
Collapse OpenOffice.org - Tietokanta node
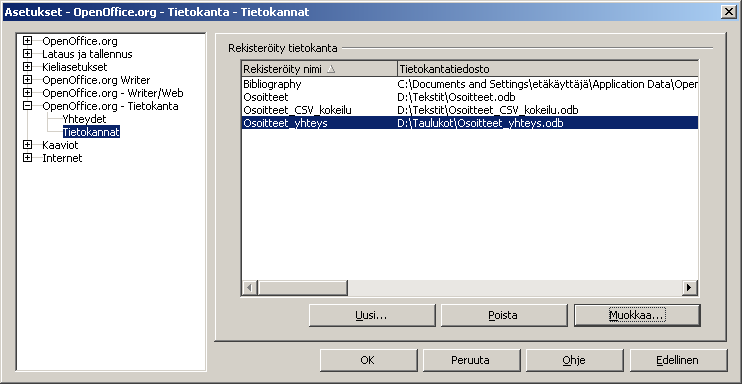pos(27,106)
